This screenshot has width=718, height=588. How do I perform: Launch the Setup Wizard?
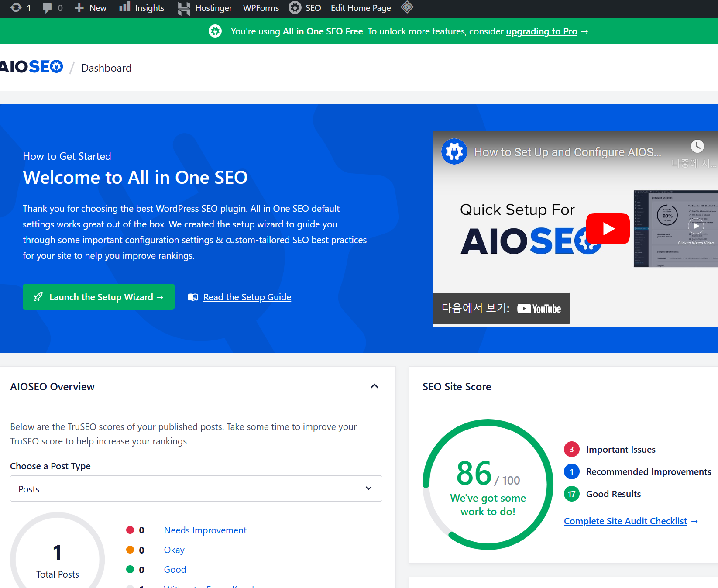99,297
